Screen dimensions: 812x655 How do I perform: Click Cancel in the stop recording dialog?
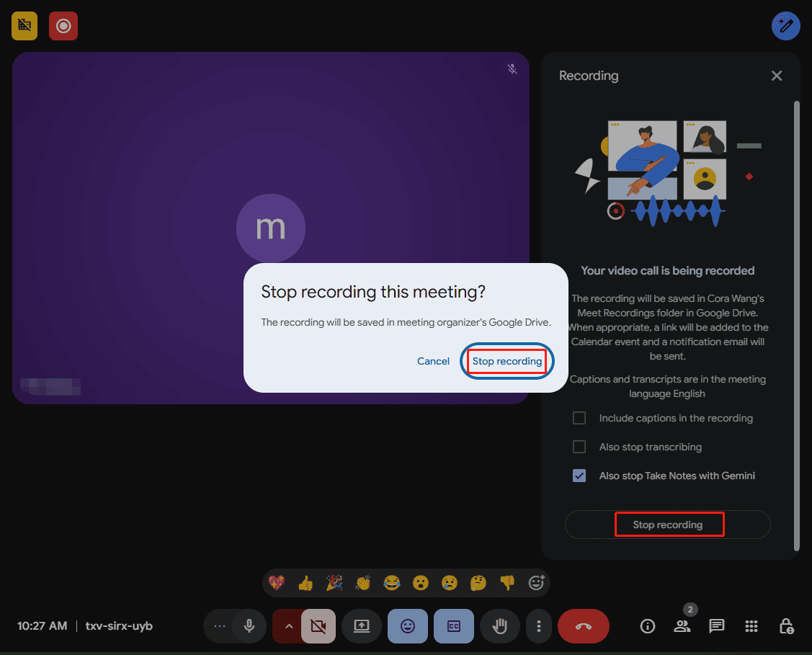coord(433,361)
